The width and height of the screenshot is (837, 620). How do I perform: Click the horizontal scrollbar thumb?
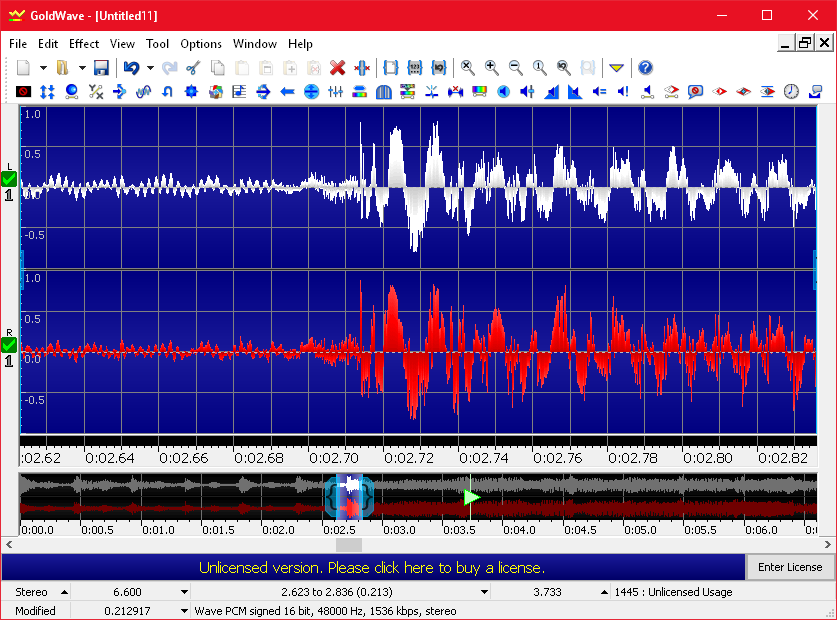[349, 545]
